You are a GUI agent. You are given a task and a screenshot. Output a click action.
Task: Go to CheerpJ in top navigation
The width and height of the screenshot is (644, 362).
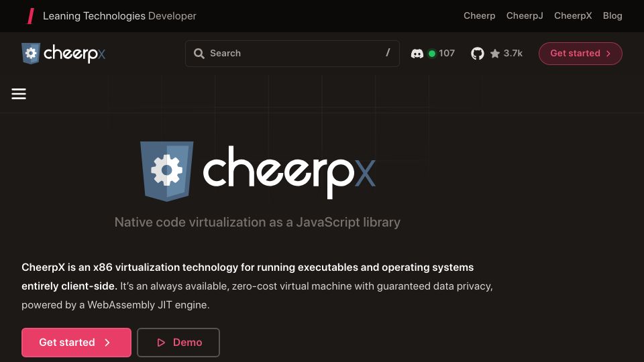525,15
